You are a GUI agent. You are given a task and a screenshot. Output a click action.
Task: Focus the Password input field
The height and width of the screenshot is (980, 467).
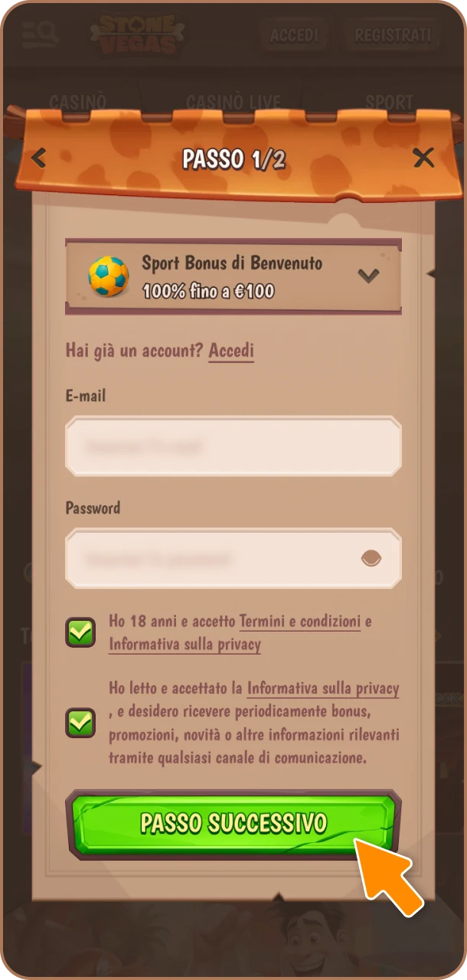point(233,558)
